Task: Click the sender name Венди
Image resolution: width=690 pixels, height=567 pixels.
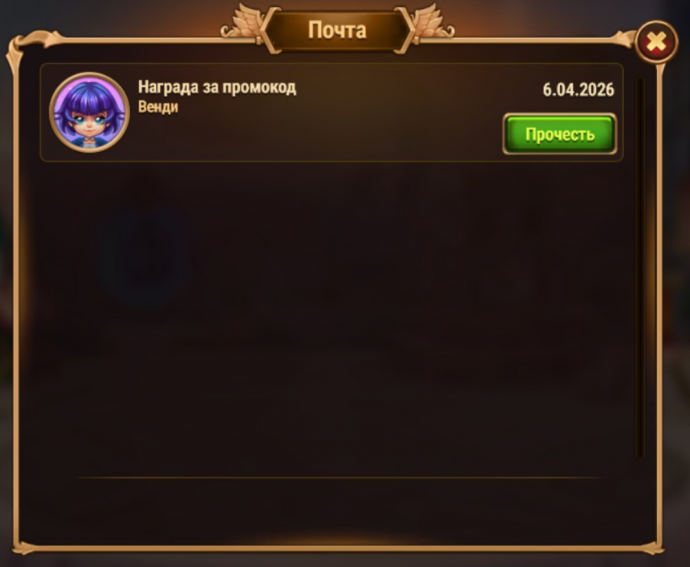Action: point(158,107)
